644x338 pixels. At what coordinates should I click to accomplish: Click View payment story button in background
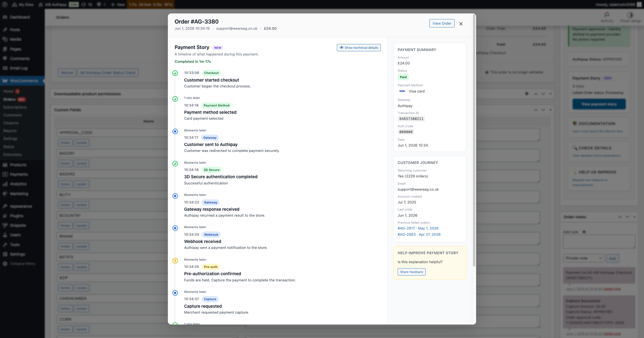(x=599, y=104)
